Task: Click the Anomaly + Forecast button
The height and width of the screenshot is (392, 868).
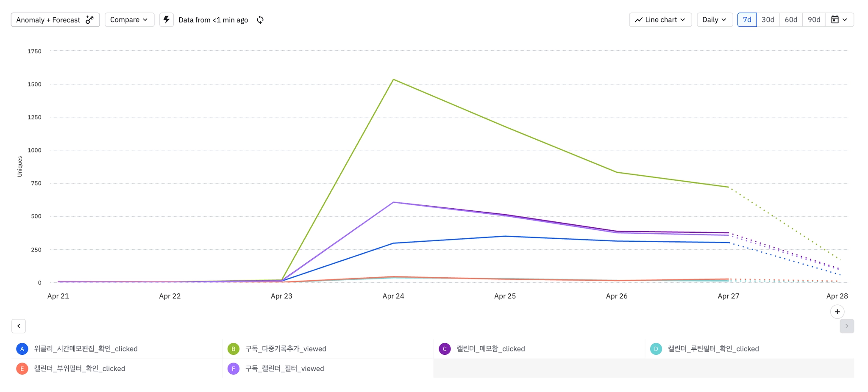Action: point(55,20)
